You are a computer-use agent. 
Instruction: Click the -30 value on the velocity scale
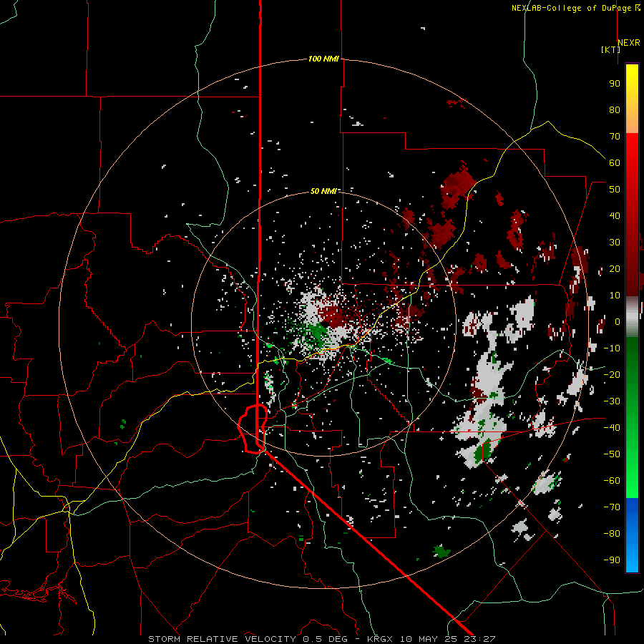612,401
